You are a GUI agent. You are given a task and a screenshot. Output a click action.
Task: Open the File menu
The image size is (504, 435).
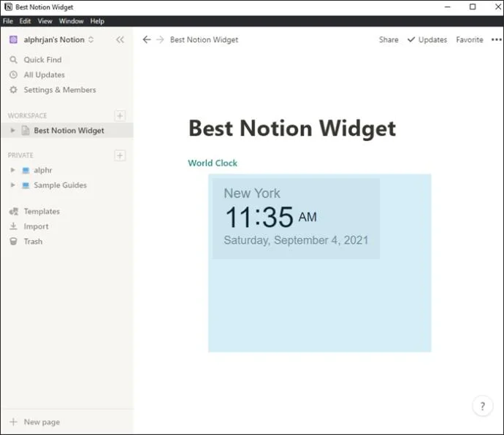[8, 21]
